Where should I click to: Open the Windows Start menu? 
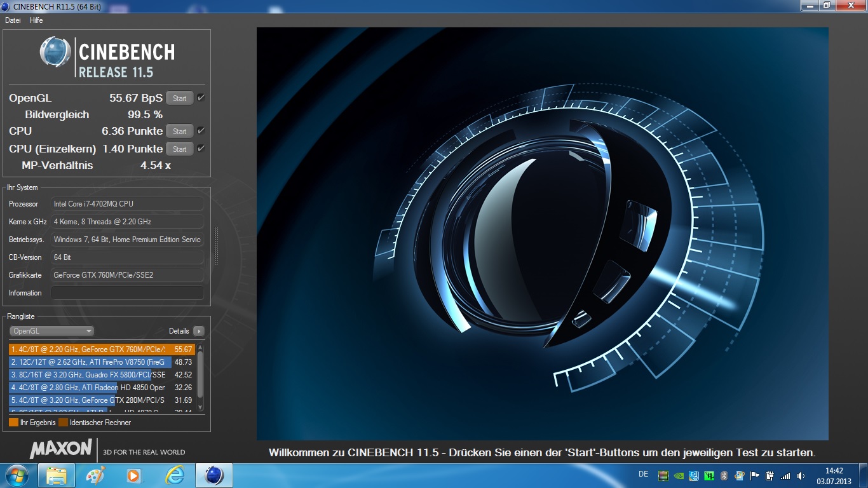coord(16,475)
